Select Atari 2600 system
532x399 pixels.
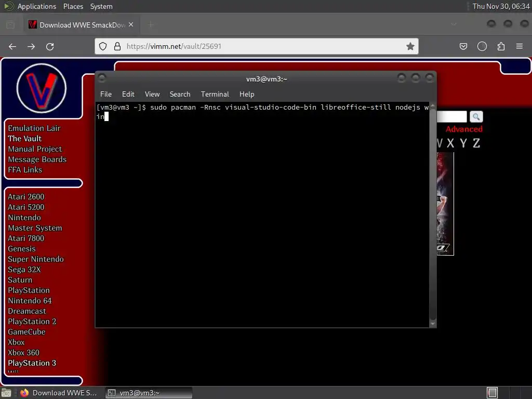26,197
